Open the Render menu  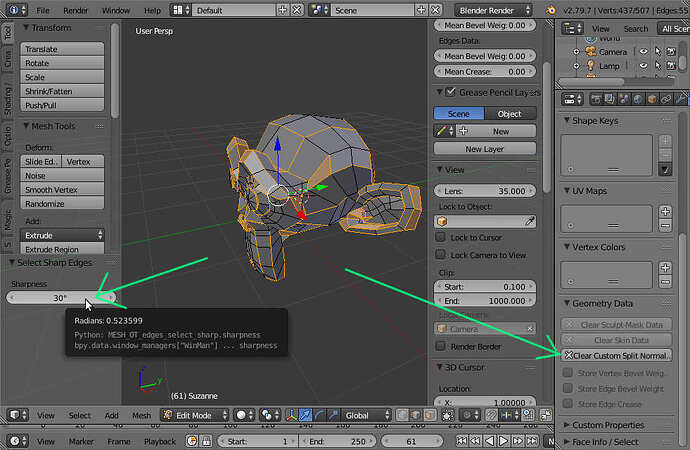coord(75,10)
